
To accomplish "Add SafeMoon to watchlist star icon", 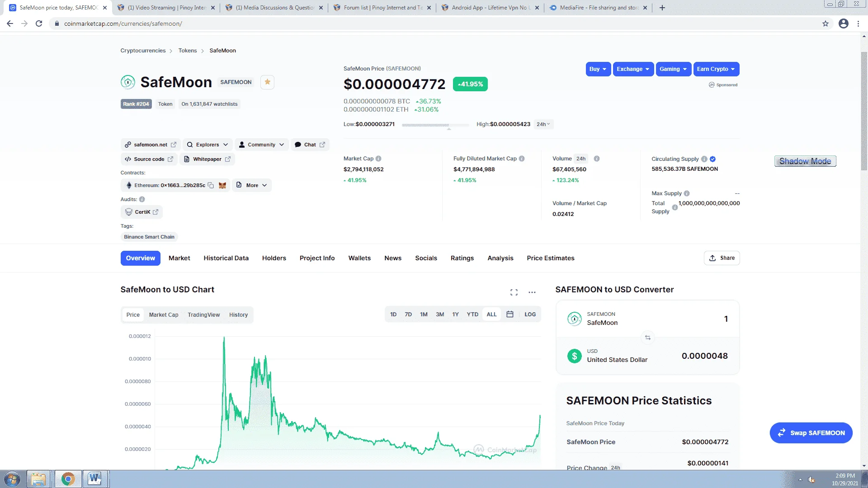I will click(267, 82).
